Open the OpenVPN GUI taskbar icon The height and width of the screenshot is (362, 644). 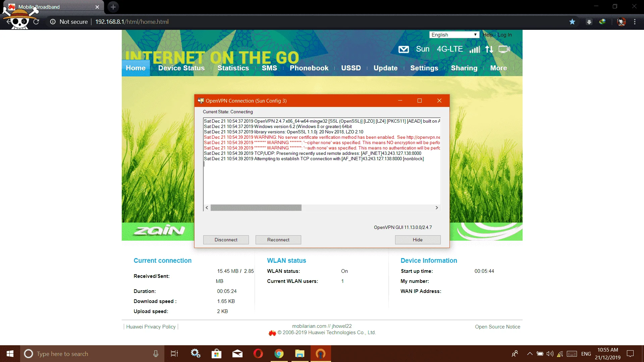[321, 354]
